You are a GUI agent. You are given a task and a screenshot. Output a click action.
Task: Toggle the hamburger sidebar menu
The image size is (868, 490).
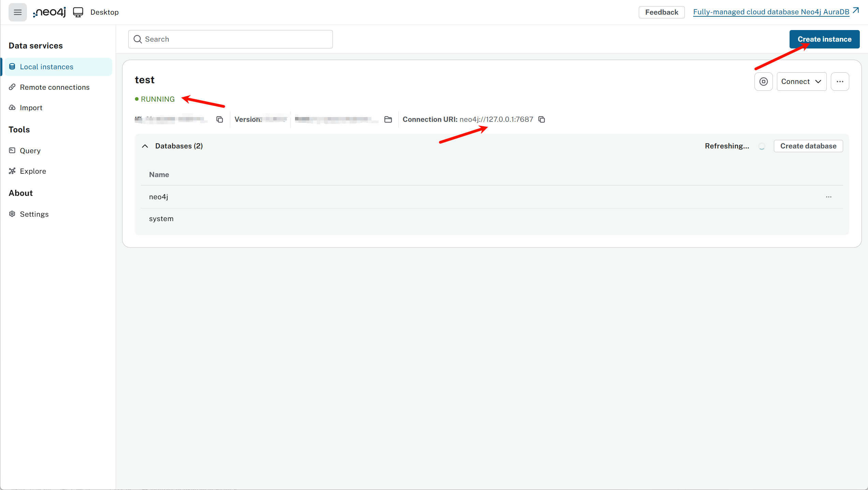coord(17,12)
